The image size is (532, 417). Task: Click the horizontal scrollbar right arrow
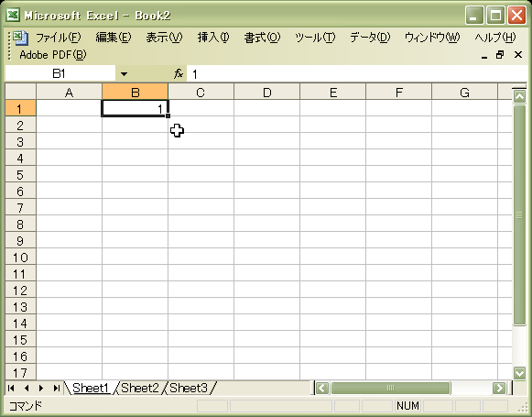point(499,388)
